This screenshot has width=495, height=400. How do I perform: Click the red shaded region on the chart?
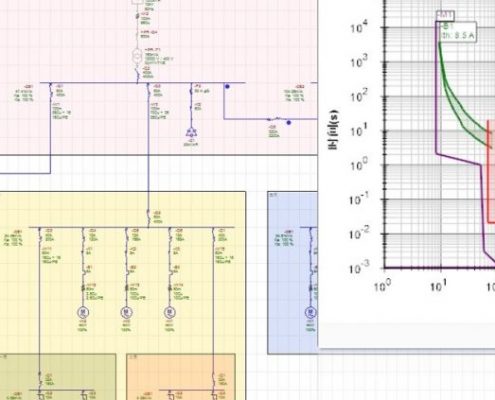tap(491, 172)
